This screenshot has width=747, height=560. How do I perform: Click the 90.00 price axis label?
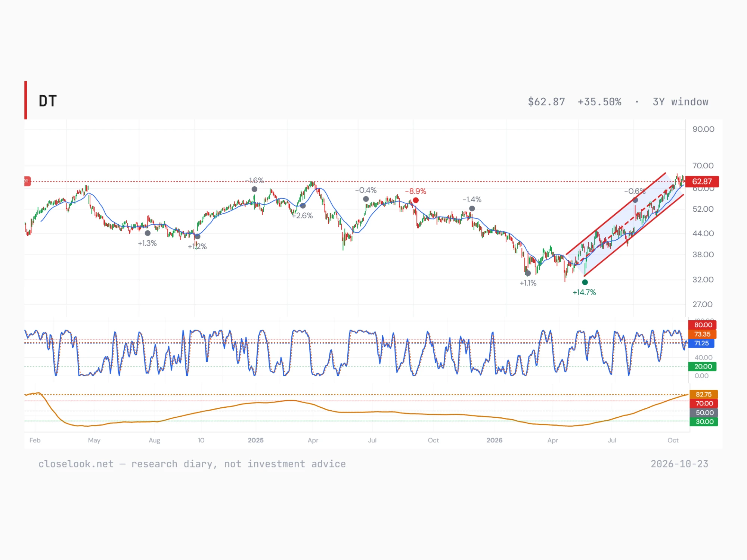[703, 129]
